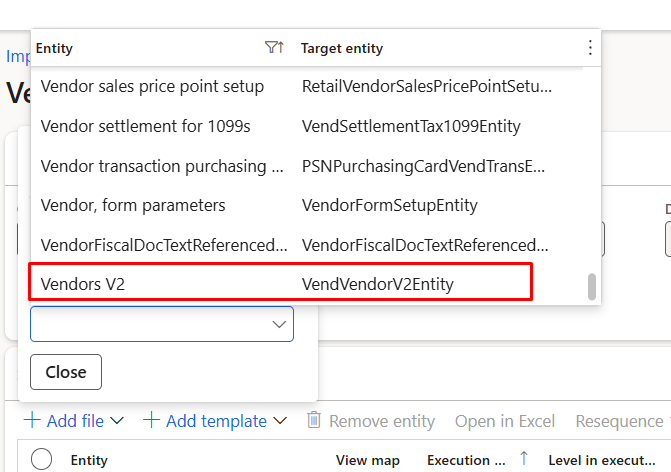The width and height of the screenshot is (671, 472).
Task: Click the sort arrow next to Execution column
Action: [524, 459]
